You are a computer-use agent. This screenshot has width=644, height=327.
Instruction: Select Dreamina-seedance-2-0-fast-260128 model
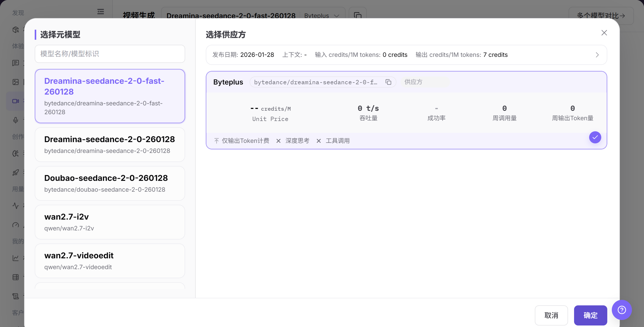pyautogui.click(x=110, y=96)
